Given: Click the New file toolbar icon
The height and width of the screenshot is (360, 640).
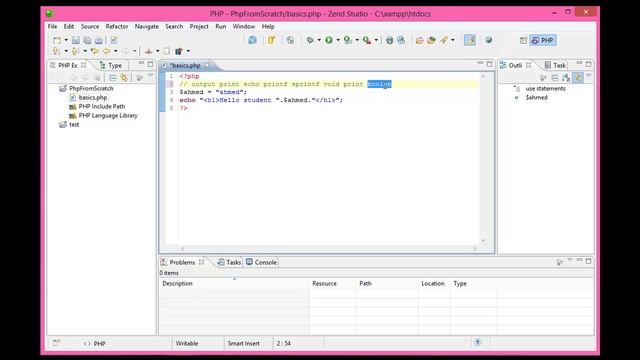Looking at the screenshot, I should coord(57,40).
